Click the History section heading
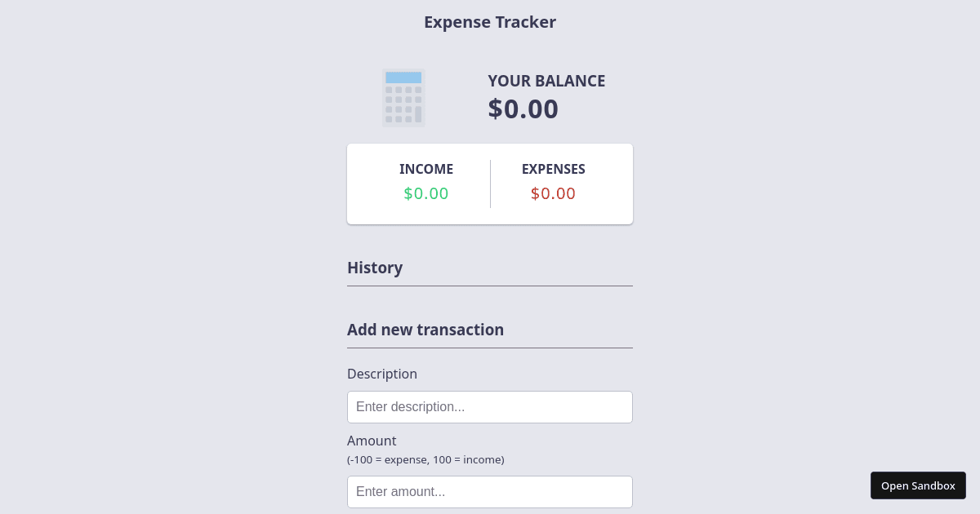The height and width of the screenshot is (514, 980). pyautogui.click(x=375, y=268)
